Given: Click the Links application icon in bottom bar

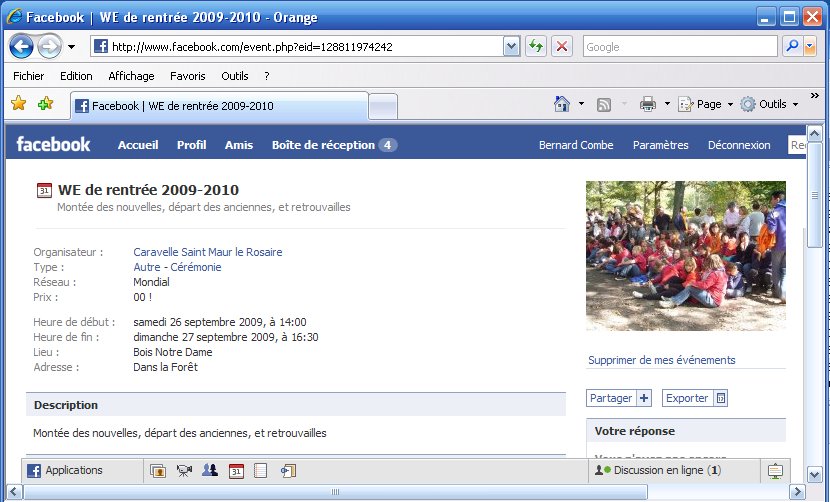Looking at the screenshot, I should point(288,471).
